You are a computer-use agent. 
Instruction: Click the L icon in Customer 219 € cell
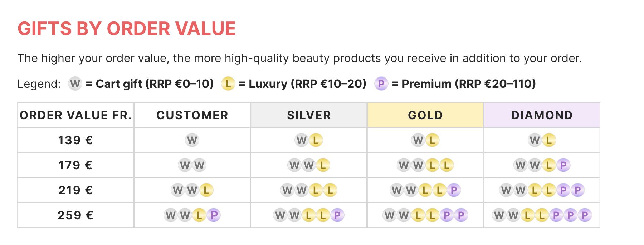pyautogui.click(x=206, y=190)
